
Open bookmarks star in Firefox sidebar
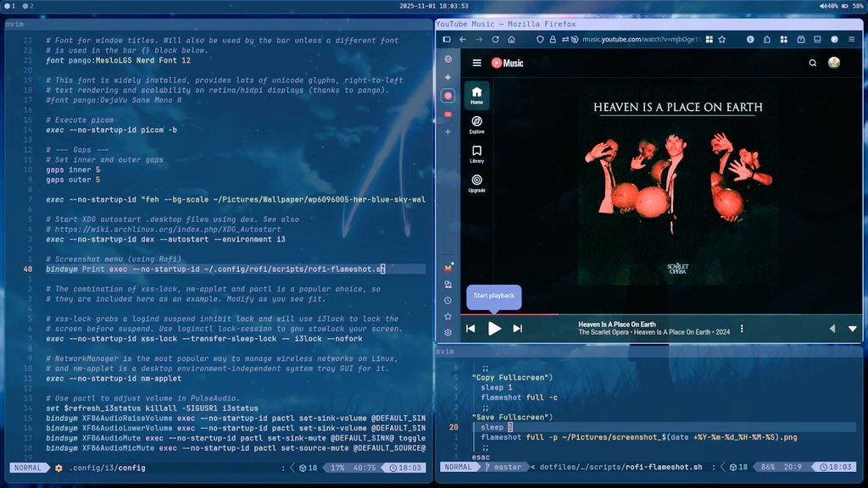(448, 317)
